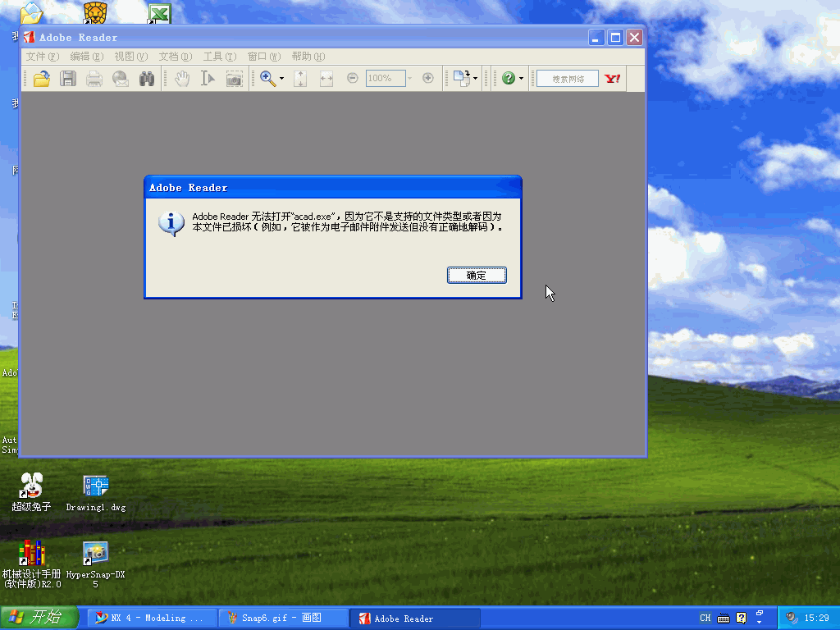Click the CH language indicator
840x630 pixels.
click(705, 619)
